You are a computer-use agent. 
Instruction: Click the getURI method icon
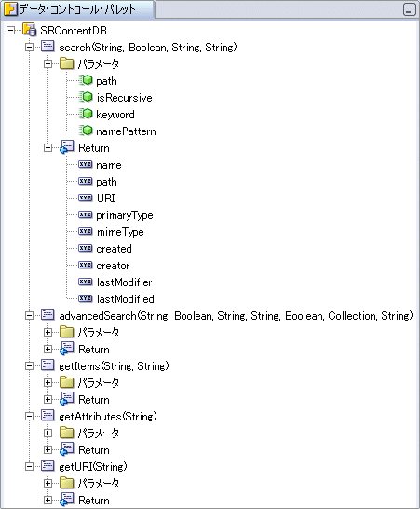(47, 466)
